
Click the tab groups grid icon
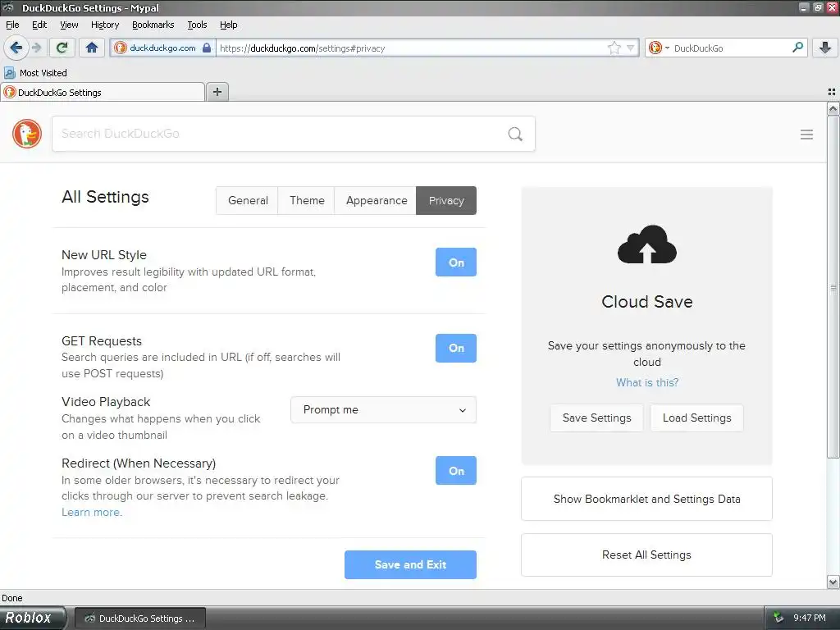(x=832, y=92)
